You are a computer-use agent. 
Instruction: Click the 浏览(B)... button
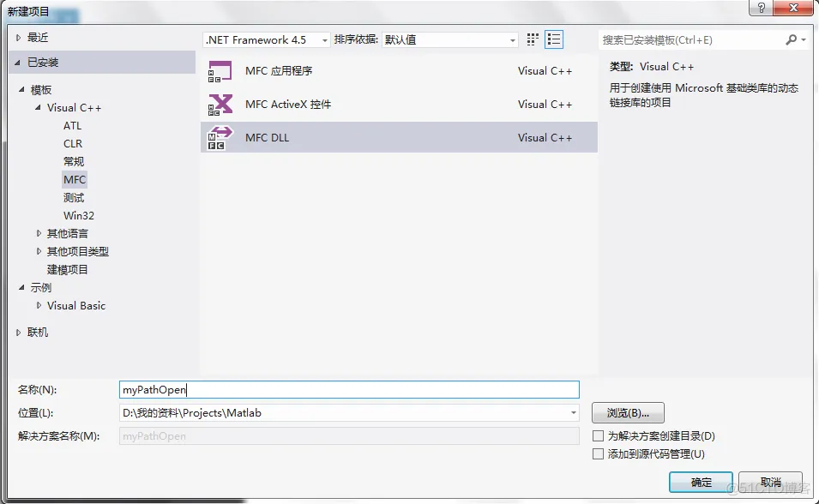coord(628,412)
